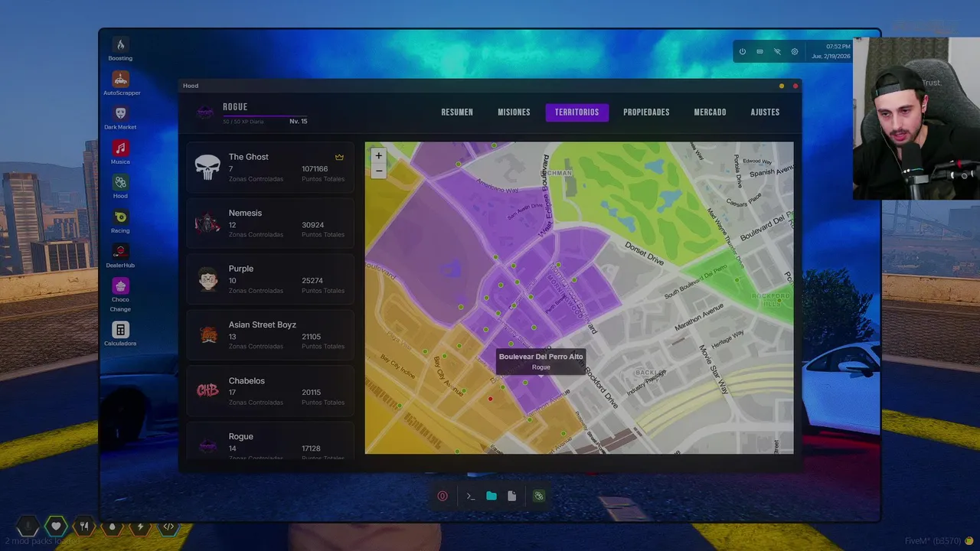
Task: Click the battery icon in system tray
Action: (x=759, y=52)
